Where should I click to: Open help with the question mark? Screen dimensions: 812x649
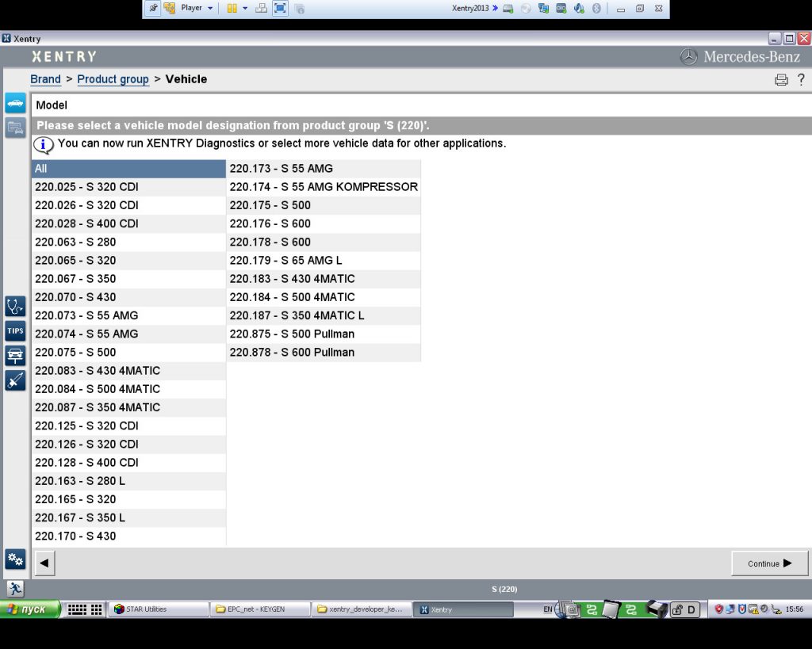tap(801, 79)
